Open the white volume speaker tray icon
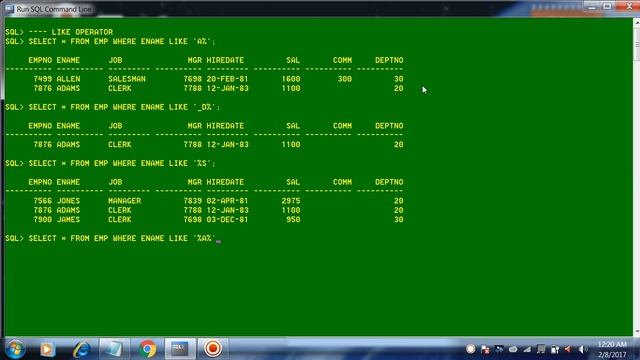 (x=582, y=349)
